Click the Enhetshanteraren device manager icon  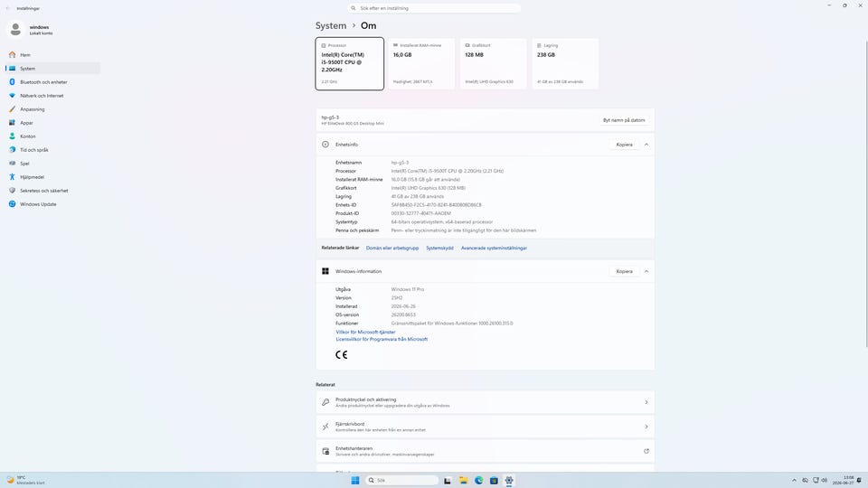pos(325,451)
